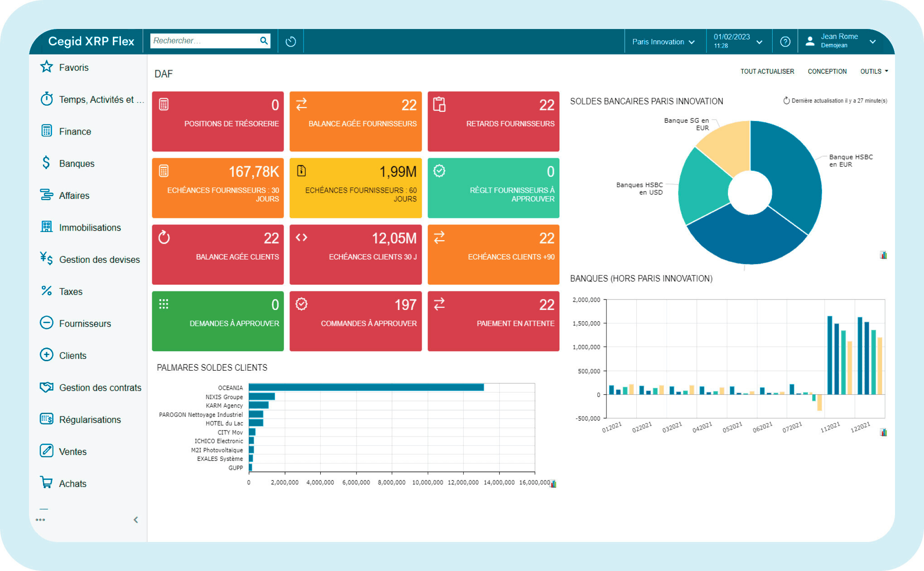Open Paiement en Attente tile
Image resolution: width=924 pixels, height=571 pixels.
pyautogui.click(x=493, y=321)
